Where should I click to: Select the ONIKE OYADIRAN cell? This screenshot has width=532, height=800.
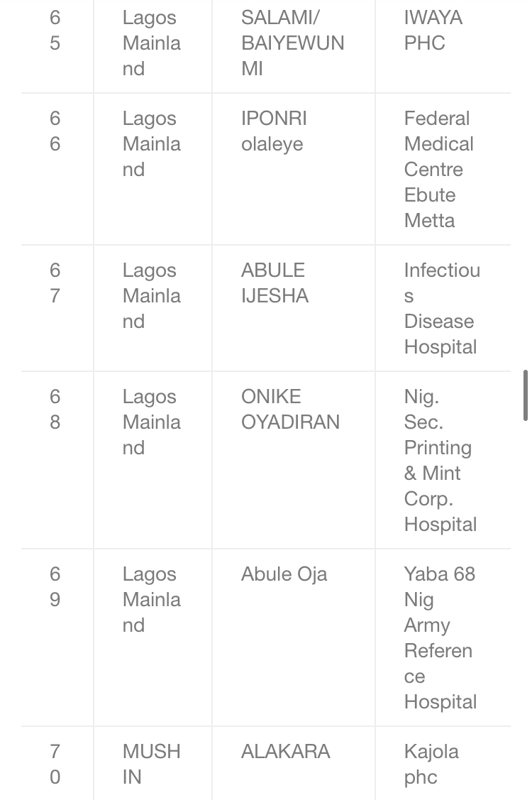(x=293, y=460)
